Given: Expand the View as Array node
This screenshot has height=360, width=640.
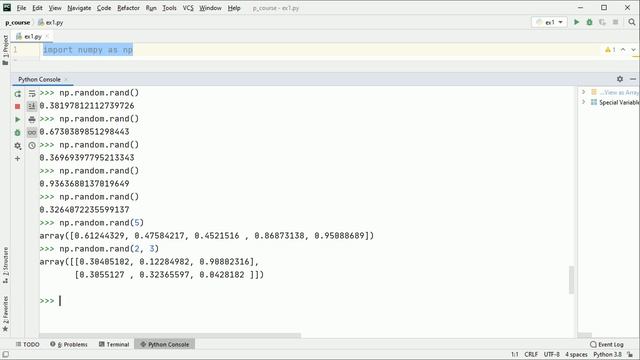Looking at the screenshot, I should [x=584, y=92].
